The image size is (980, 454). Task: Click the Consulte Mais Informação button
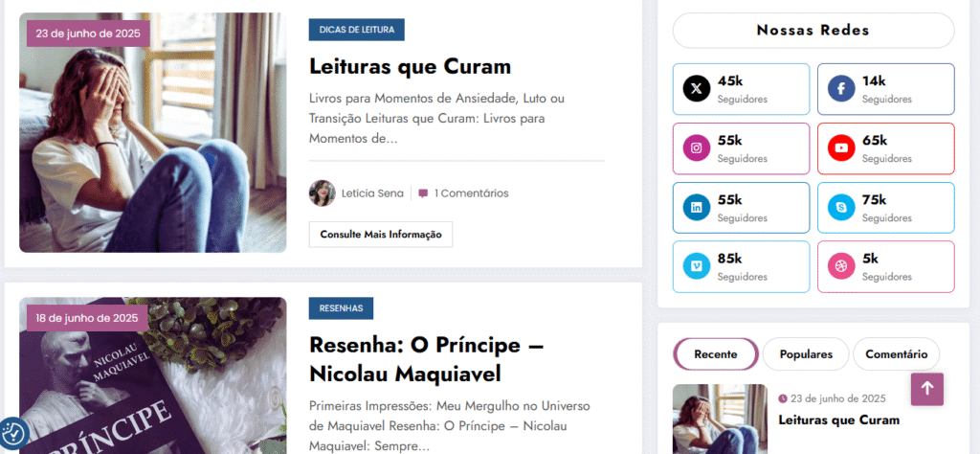coord(381,235)
